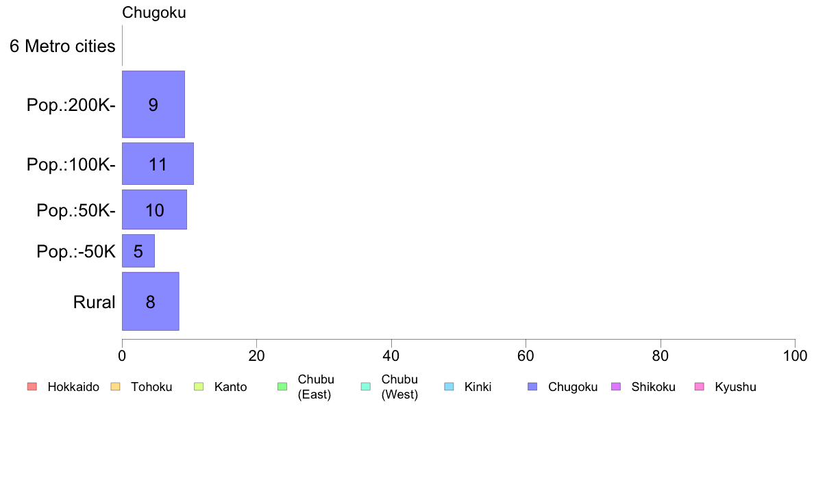Click the Chugoku chart title
Screen dimensions: 814x504
tap(153, 12)
